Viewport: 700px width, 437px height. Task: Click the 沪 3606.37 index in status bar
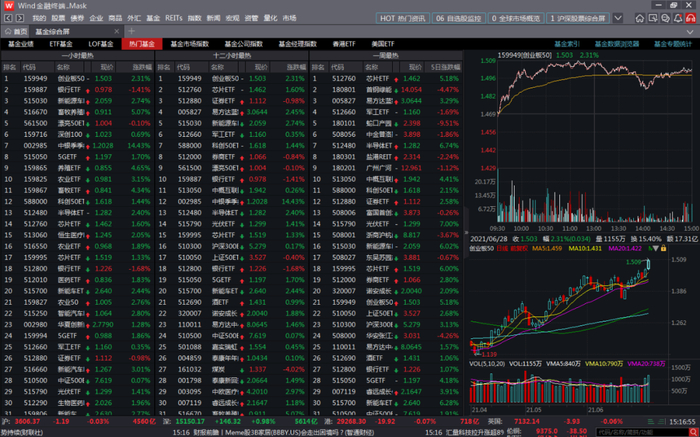point(19,421)
